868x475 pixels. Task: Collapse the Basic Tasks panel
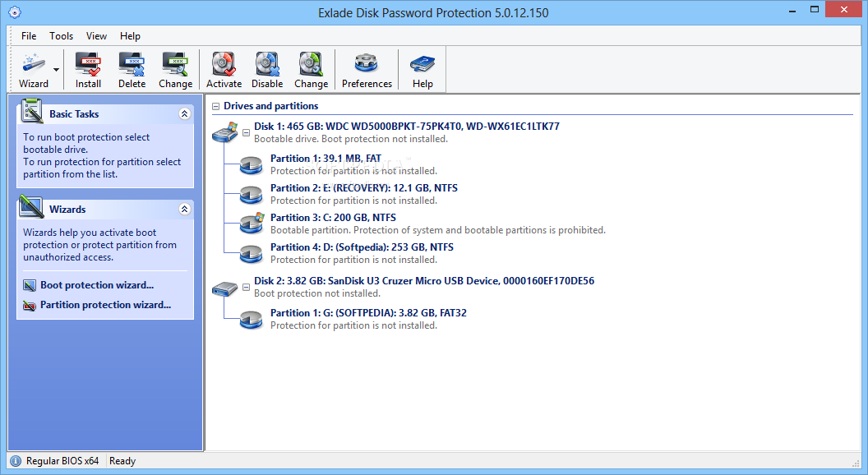coord(185,114)
